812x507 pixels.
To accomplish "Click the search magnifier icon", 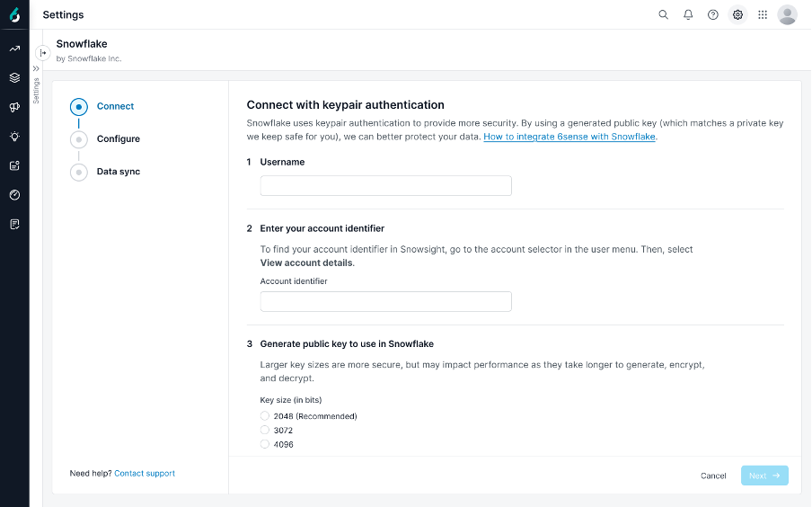I will [x=664, y=14].
